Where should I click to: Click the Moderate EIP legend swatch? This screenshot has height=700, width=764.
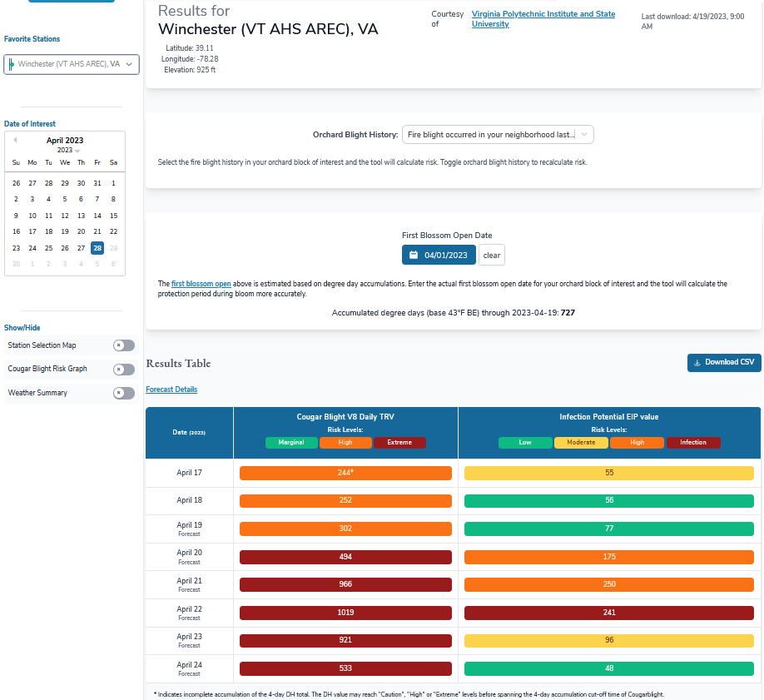click(581, 443)
